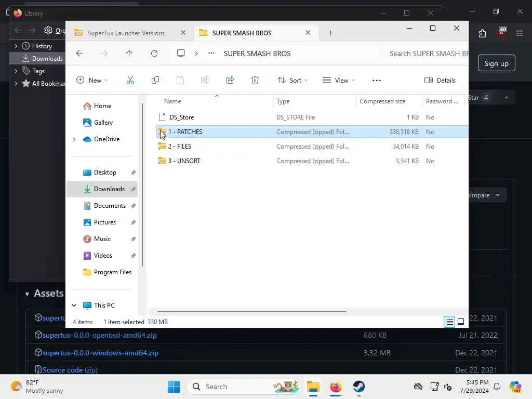Add a new Explorer tab
Viewport: 532px width, 399px height.
[331, 33]
